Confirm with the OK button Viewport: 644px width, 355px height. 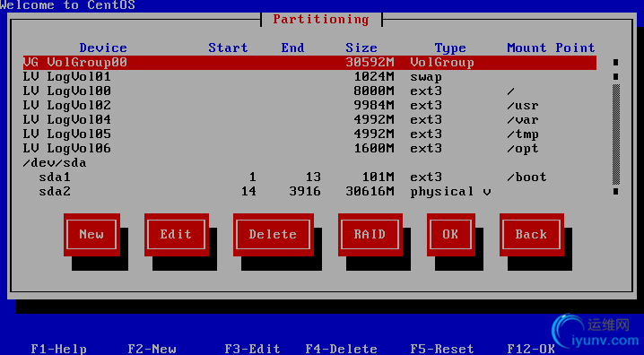450,234
